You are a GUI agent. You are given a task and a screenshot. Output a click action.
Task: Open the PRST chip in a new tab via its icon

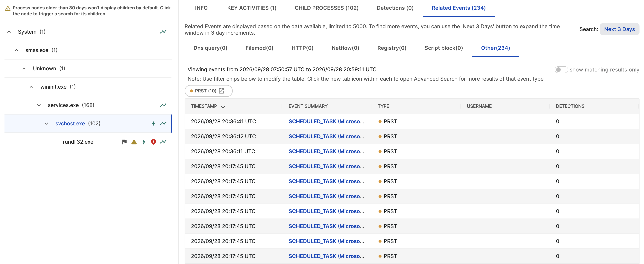click(x=221, y=91)
